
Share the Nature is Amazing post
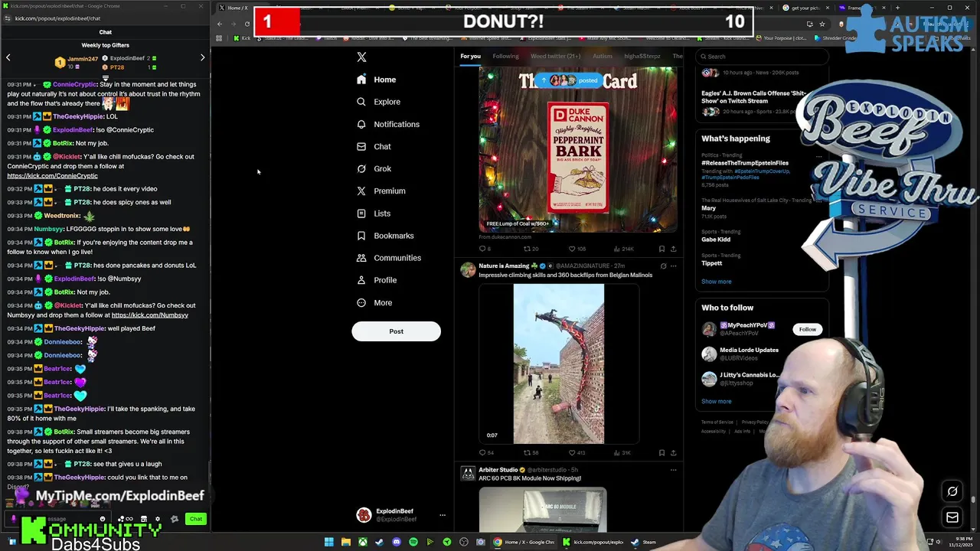tap(673, 453)
